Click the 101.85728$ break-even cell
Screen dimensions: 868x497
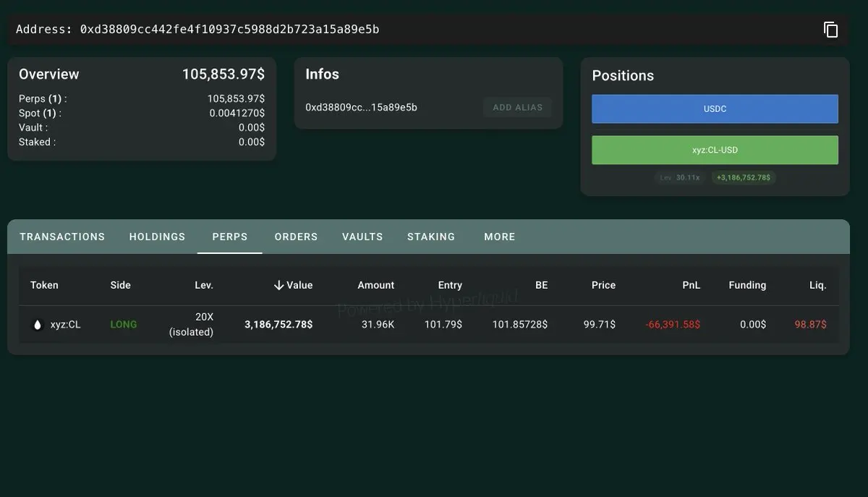point(520,325)
